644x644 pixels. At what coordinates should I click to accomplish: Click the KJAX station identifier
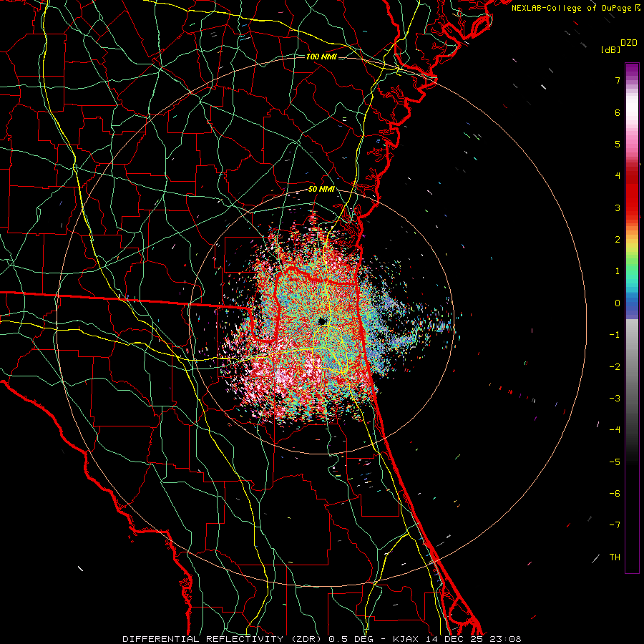click(406, 639)
